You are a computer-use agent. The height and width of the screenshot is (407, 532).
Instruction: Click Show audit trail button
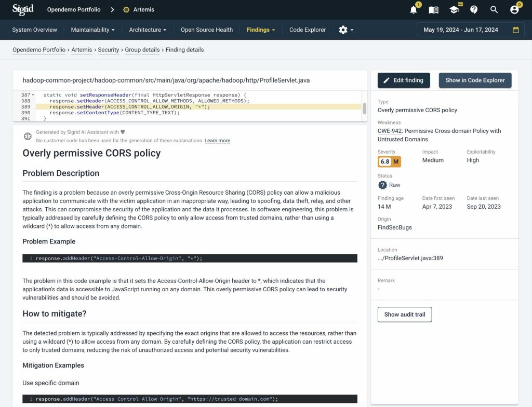pos(404,315)
